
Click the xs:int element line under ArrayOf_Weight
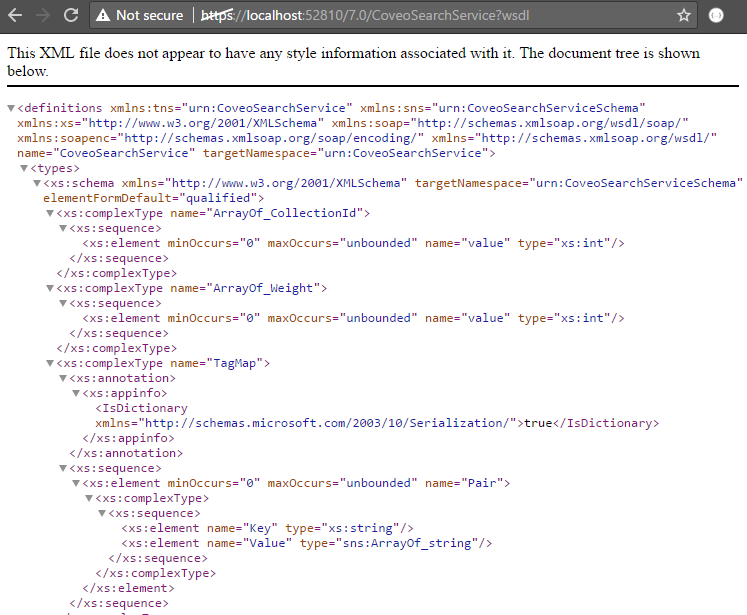click(353, 318)
